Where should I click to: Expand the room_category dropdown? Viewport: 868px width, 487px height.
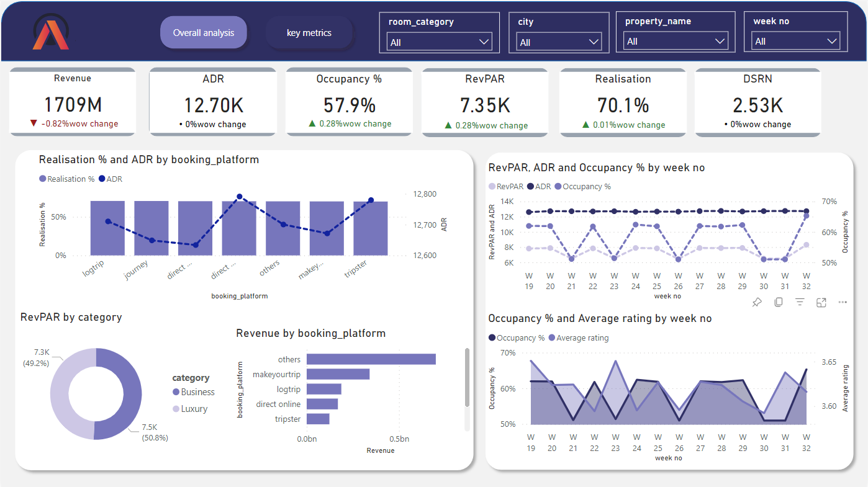pos(440,42)
